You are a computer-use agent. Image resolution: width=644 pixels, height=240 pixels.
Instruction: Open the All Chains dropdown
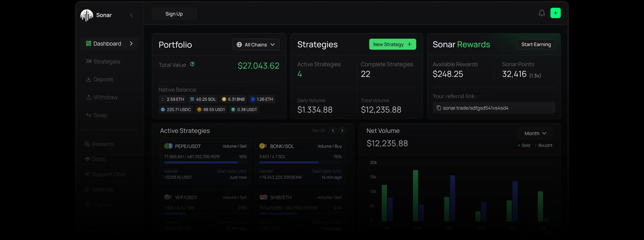(x=256, y=45)
